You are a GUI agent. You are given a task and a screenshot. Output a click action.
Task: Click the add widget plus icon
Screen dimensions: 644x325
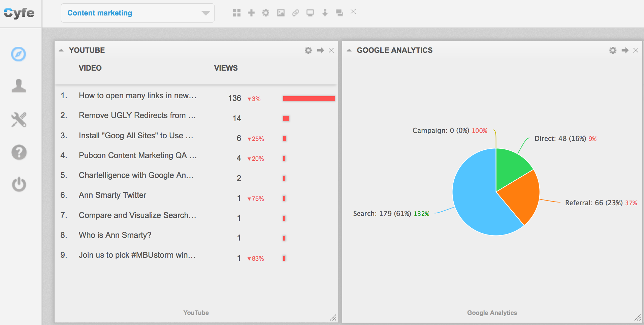[251, 13]
